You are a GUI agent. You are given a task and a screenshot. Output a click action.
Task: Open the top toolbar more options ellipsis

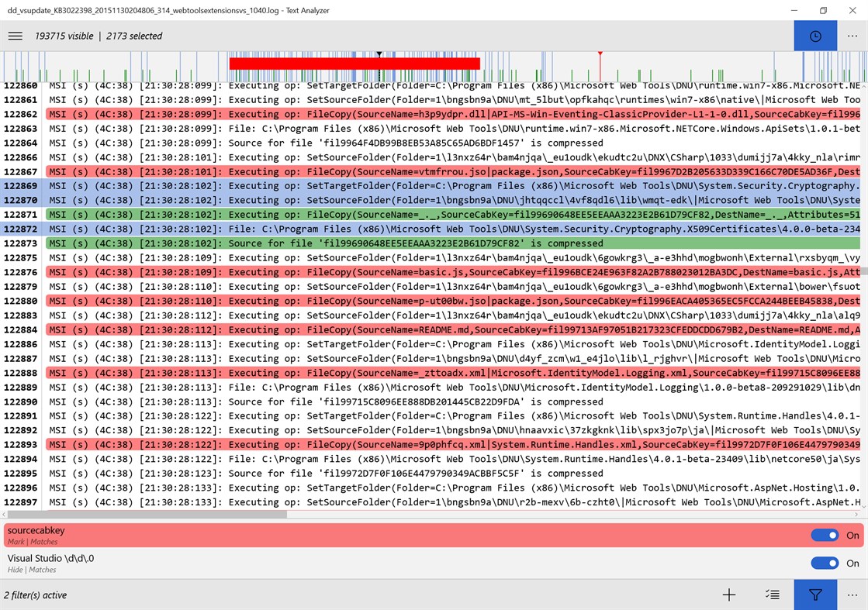(x=852, y=36)
